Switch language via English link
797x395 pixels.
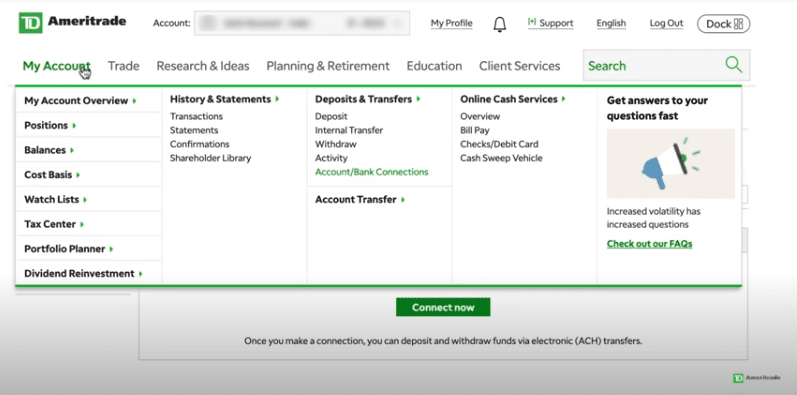pos(611,23)
